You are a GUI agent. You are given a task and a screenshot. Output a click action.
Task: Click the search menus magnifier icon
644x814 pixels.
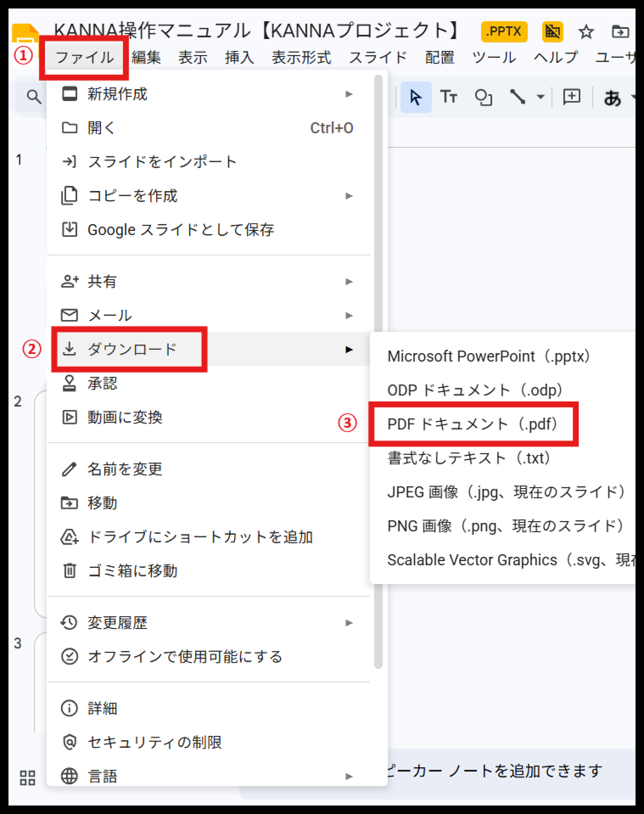click(x=34, y=97)
